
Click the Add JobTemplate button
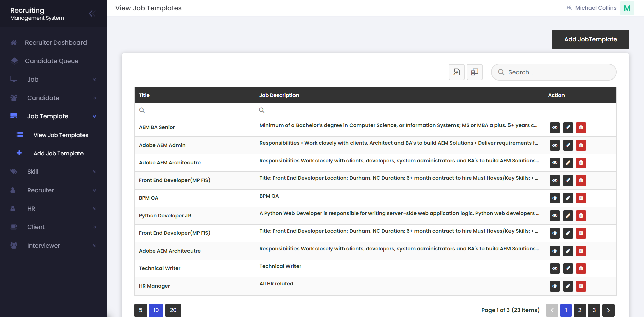point(590,39)
